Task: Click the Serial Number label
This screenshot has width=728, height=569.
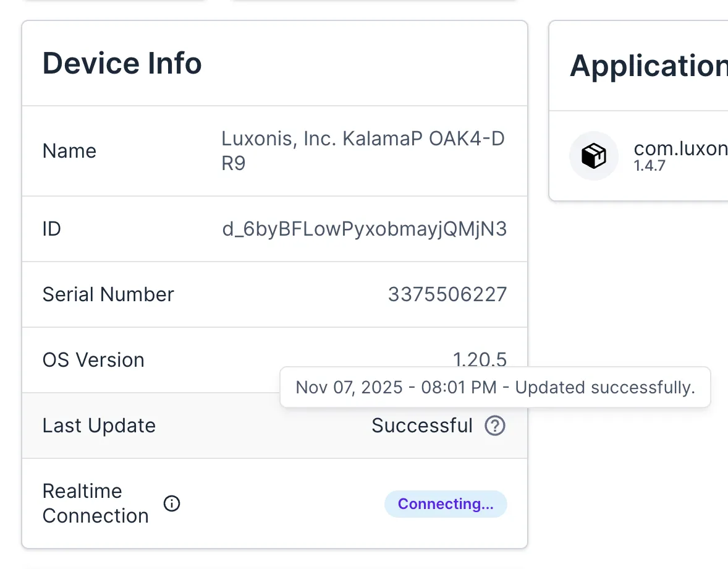Action: [x=108, y=294]
